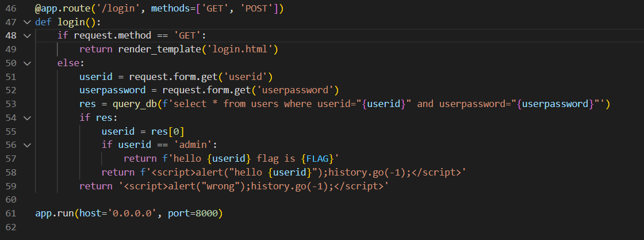Click the port value 8000
Screen dimensions: 644x240
206,214
